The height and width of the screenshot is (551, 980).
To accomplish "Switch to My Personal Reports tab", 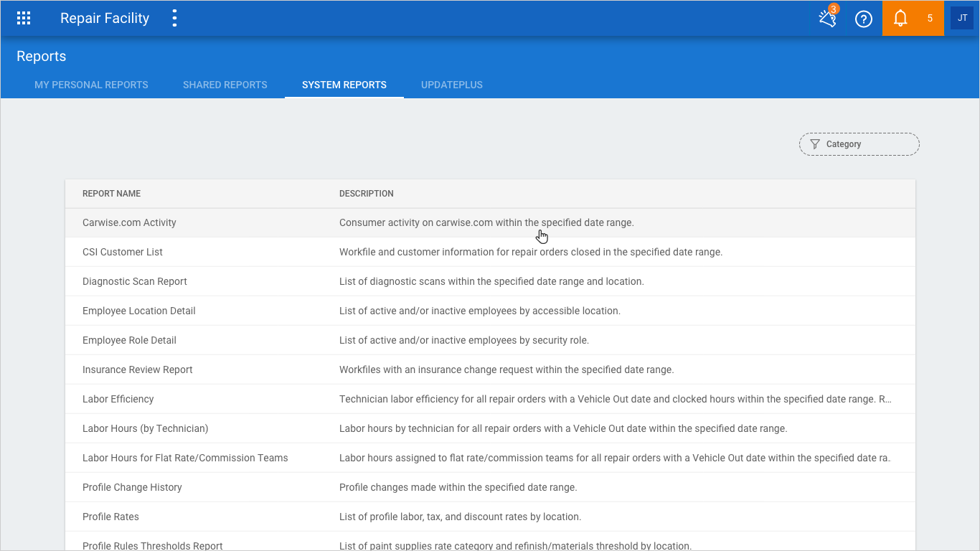I will [91, 85].
